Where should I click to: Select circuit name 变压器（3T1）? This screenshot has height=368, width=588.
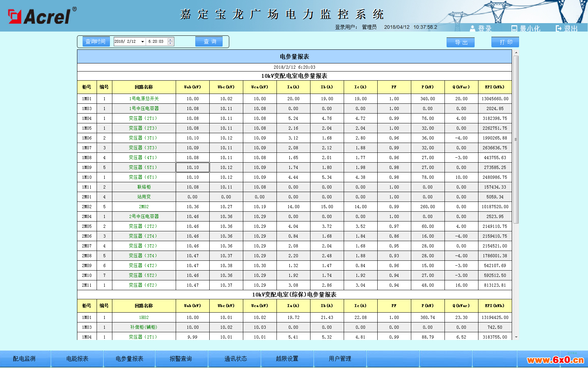coord(143,138)
